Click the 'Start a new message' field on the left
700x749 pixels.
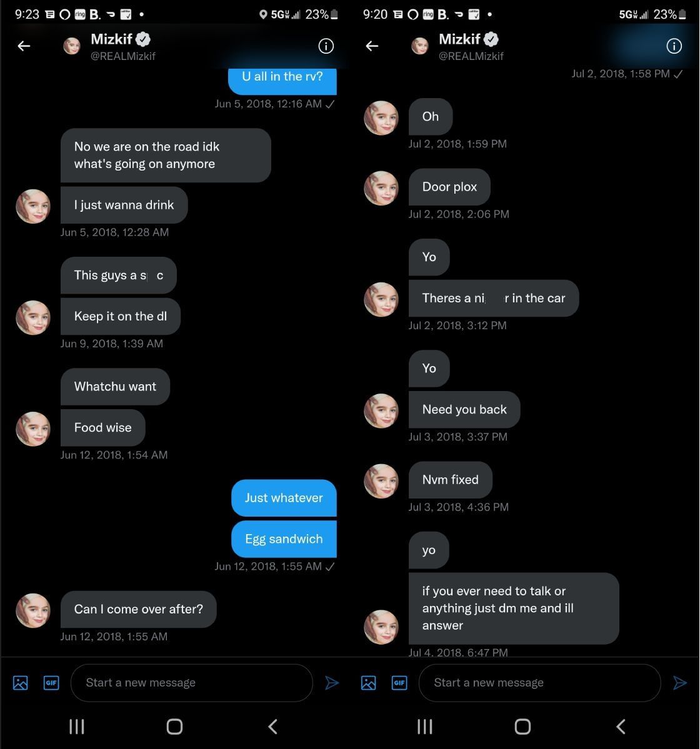[x=191, y=683]
